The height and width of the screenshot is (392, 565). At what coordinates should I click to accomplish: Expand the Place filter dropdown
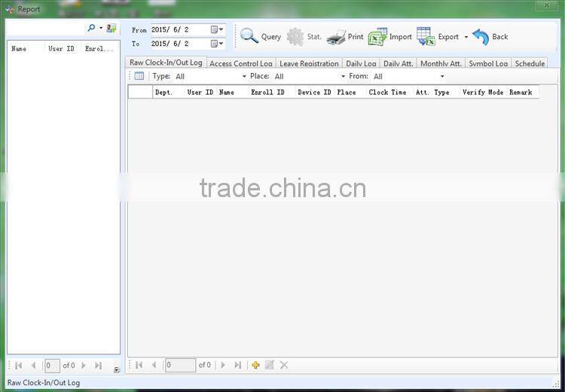click(x=343, y=76)
